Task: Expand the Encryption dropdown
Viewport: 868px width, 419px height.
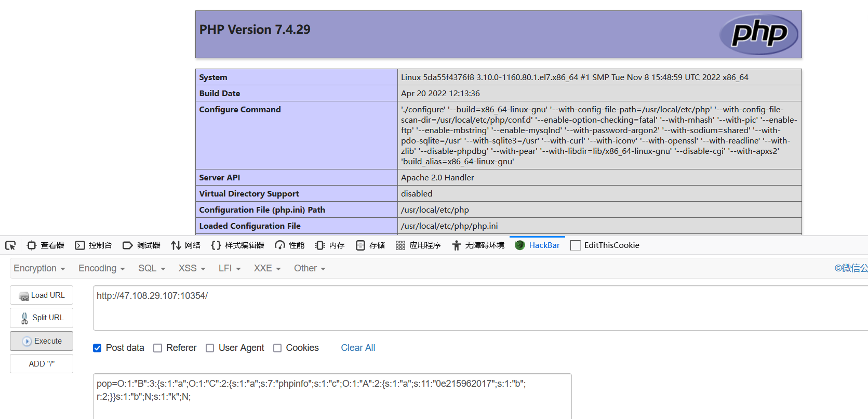Action: click(x=39, y=268)
